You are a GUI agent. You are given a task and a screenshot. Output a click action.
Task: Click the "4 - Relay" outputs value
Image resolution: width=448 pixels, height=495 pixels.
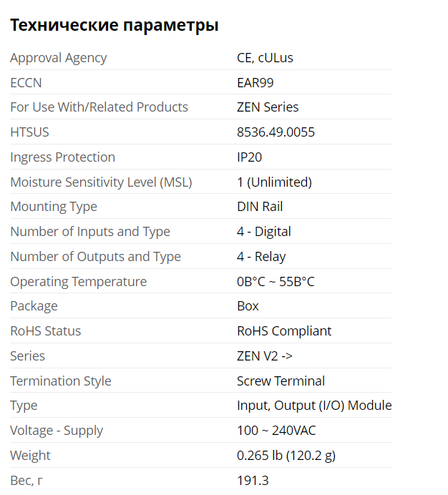click(x=261, y=257)
